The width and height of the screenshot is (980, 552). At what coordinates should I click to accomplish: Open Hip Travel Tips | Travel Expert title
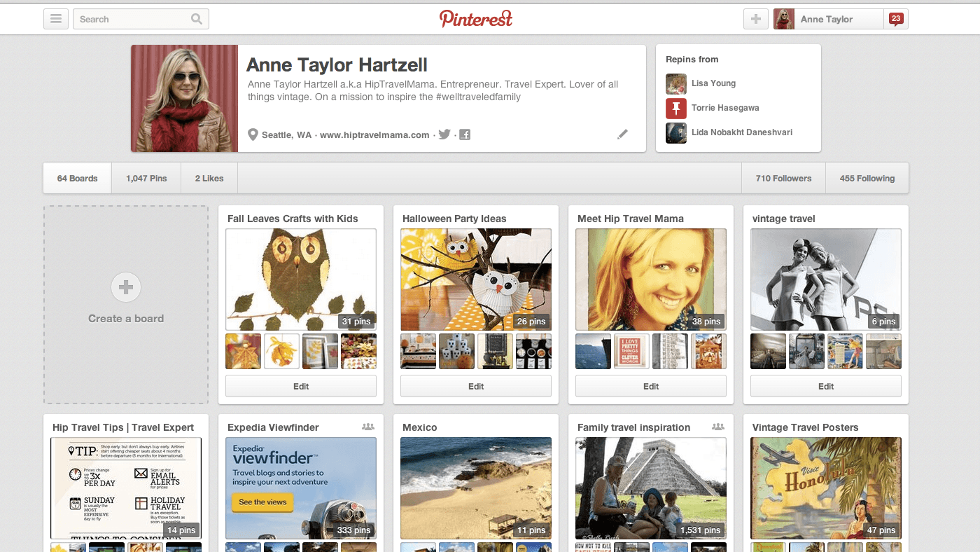point(123,427)
